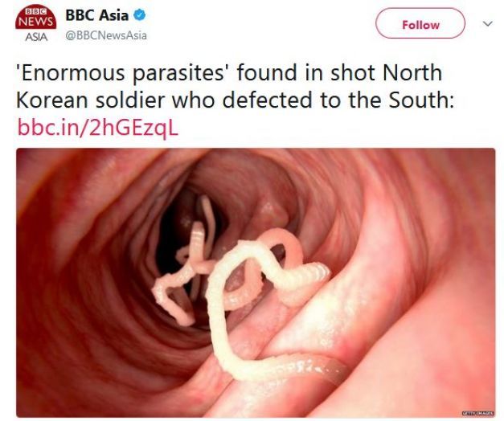Click the 'Korean soldier who defected' text line
Screen dimensions: 504x421
[164, 100]
